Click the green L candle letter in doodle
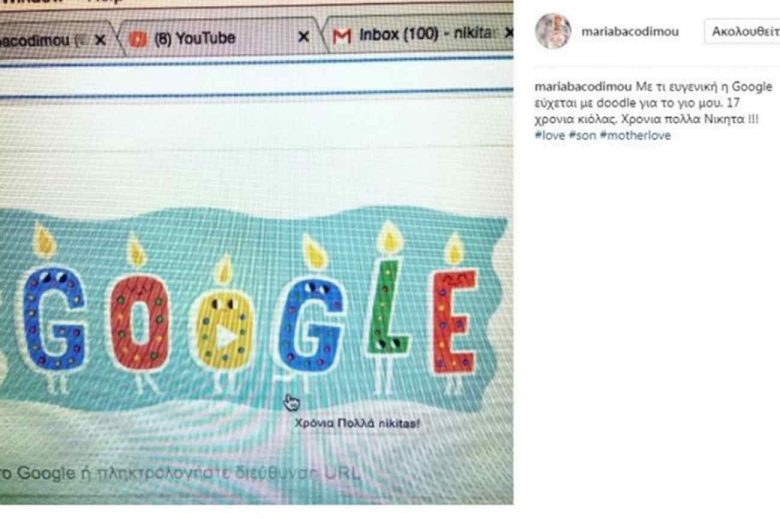780x519 pixels. click(x=387, y=306)
